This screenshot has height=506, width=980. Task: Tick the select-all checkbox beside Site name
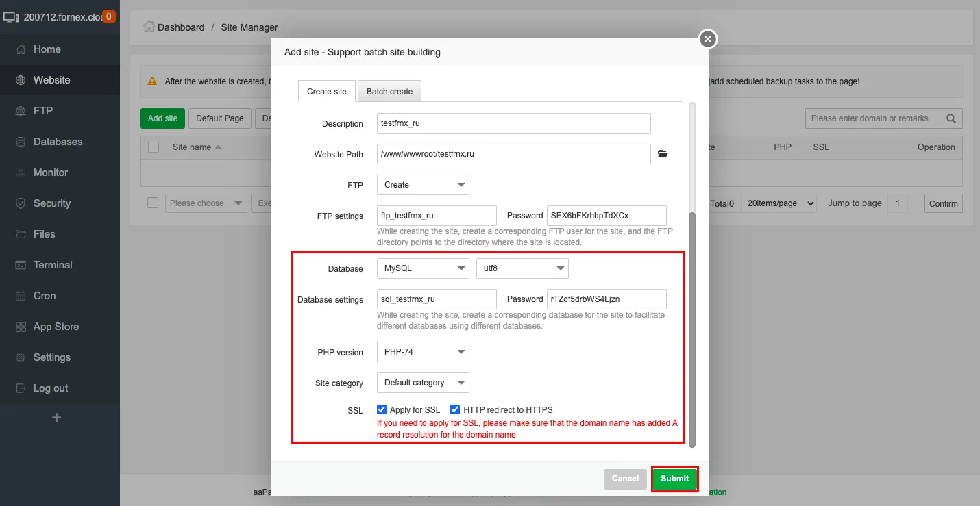[154, 147]
